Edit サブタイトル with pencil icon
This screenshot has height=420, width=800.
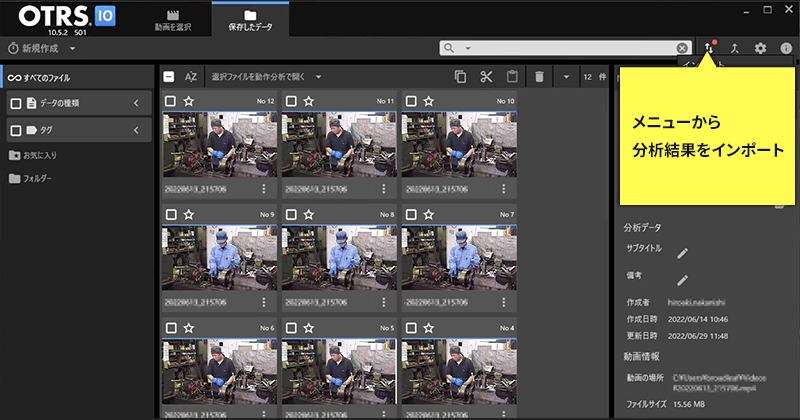coord(683,253)
